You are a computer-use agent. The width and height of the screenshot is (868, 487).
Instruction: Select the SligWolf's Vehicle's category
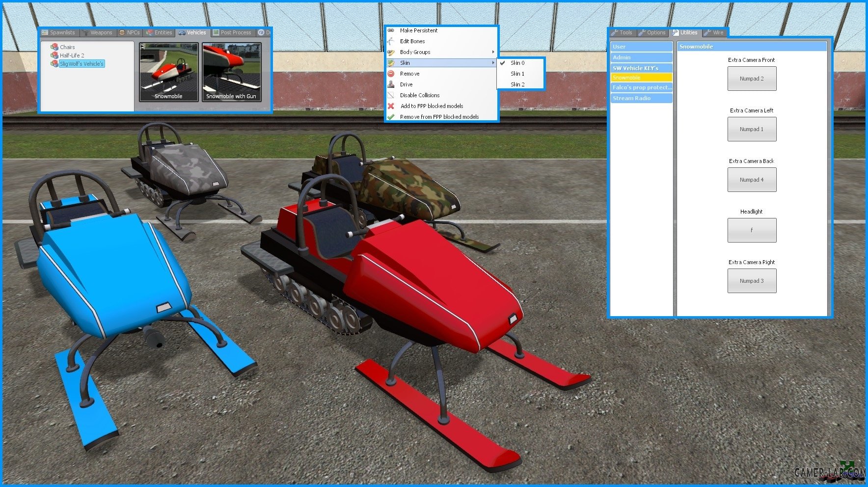tap(81, 64)
